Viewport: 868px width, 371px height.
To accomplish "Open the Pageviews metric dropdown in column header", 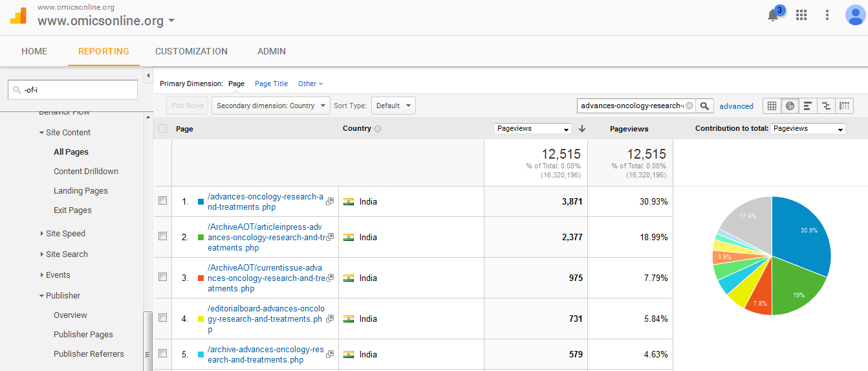I will tap(533, 129).
